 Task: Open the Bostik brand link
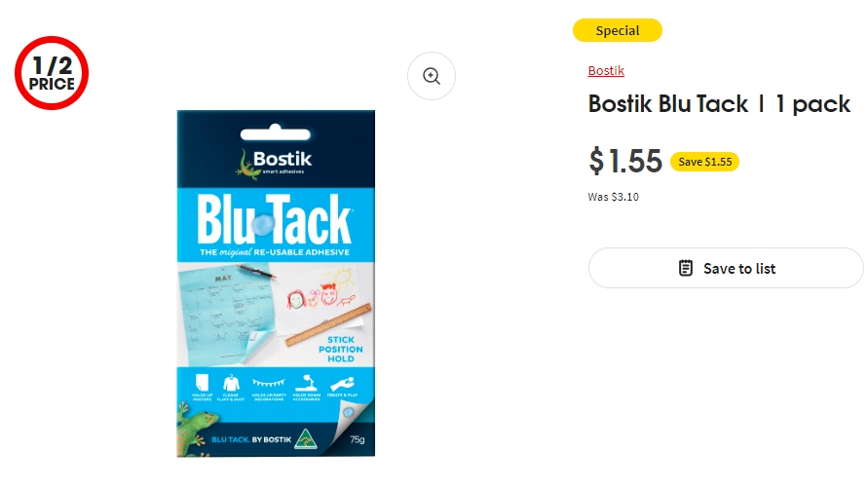606,71
